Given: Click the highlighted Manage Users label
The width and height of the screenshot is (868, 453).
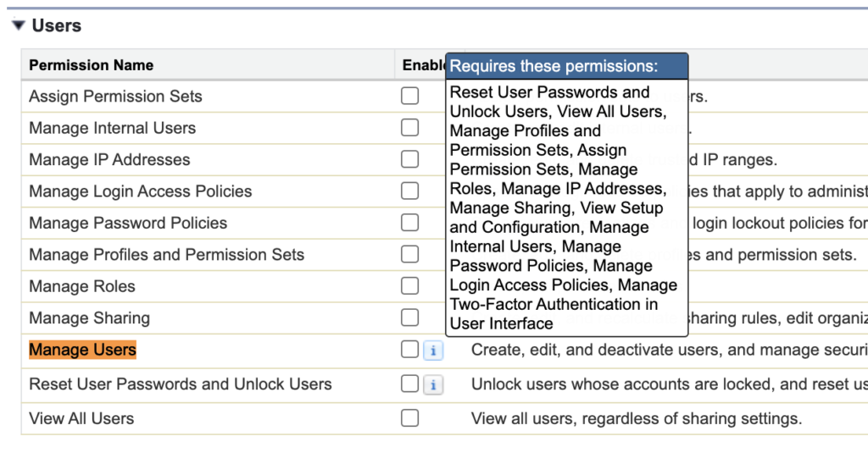Looking at the screenshot, I should click(82, 351).
